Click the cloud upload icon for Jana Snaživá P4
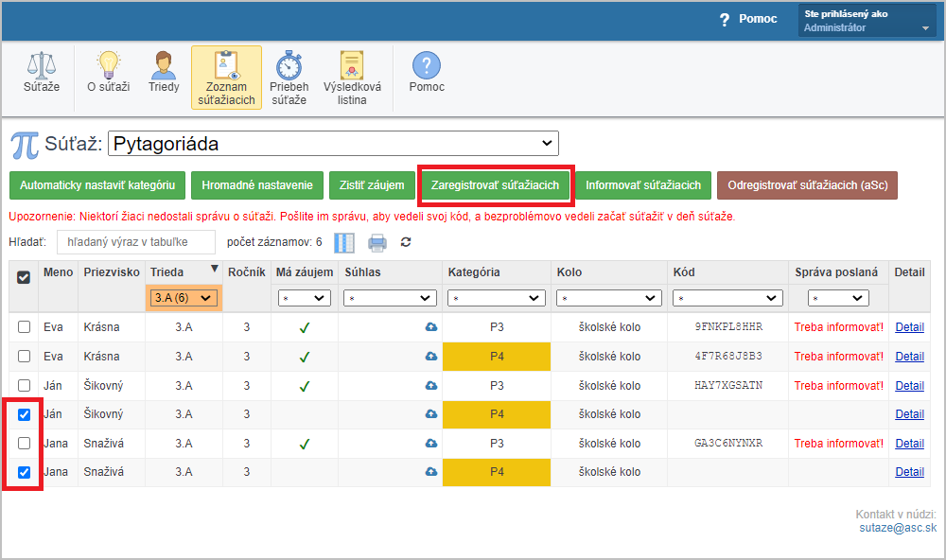This screenshot has height=560, width=946. 431,472
